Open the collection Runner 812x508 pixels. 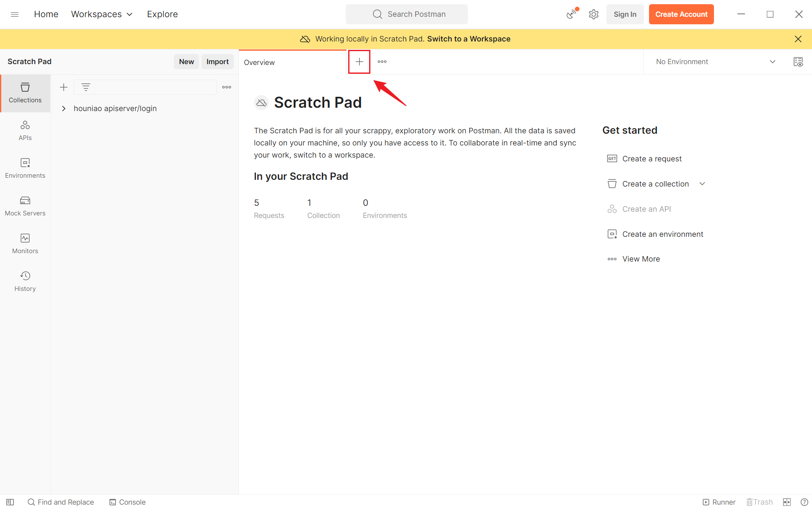(x=719, y=502)
